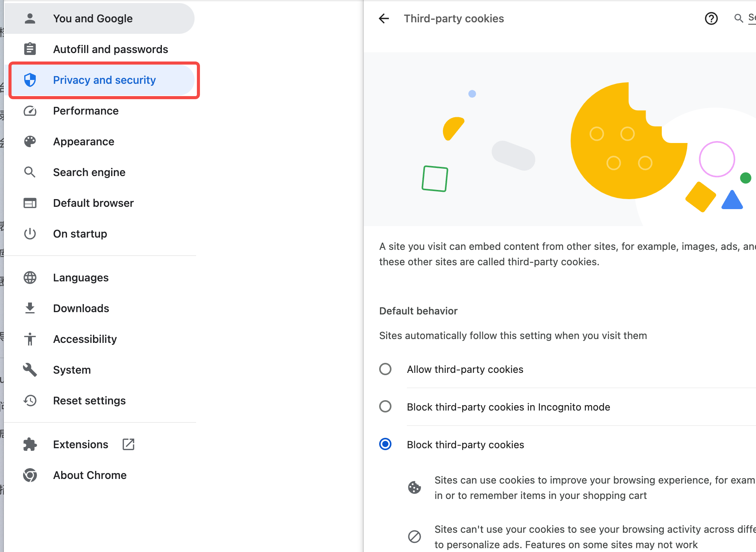Click the search magnifier icon in header
This screenshot has width=756, height=552.
coord(738,18)
